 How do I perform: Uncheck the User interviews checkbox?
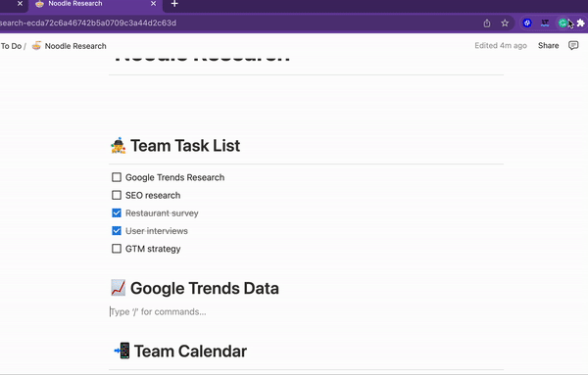click(117, 231)
